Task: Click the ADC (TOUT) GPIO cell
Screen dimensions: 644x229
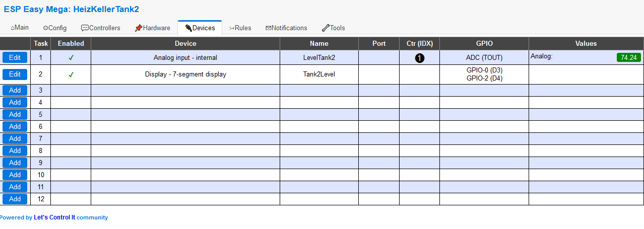Action: (484, 58)
